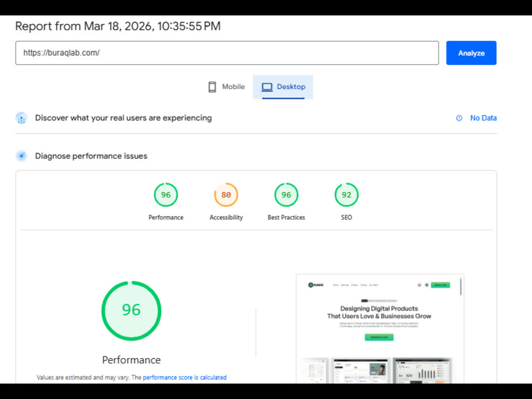The width and height of the screenshot is (532, 399).
Task: Click the report date heading
Action: pyautogui.click(x=118, y=26)
